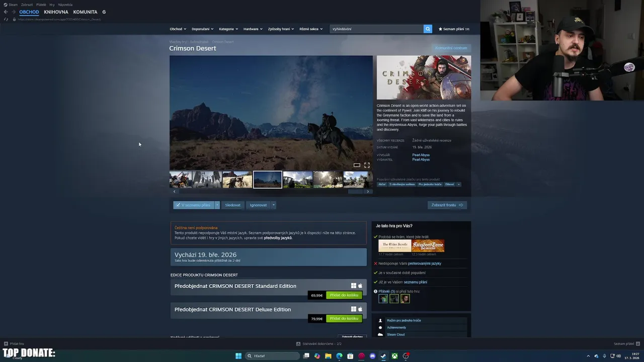Image resolution: width=644 pixels, height=362 pixels.
Task: Click the Steam taskbar icon
Action: tap(383, 356)
